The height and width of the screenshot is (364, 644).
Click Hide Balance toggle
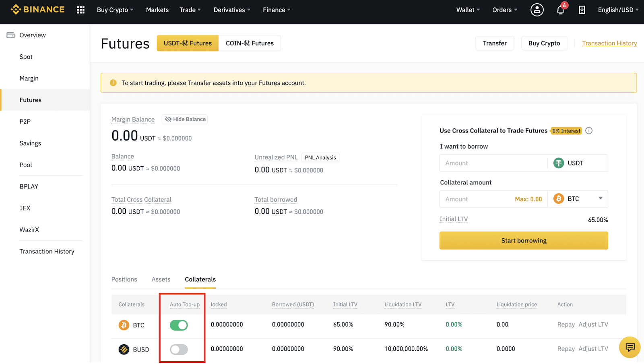point(185,119)
